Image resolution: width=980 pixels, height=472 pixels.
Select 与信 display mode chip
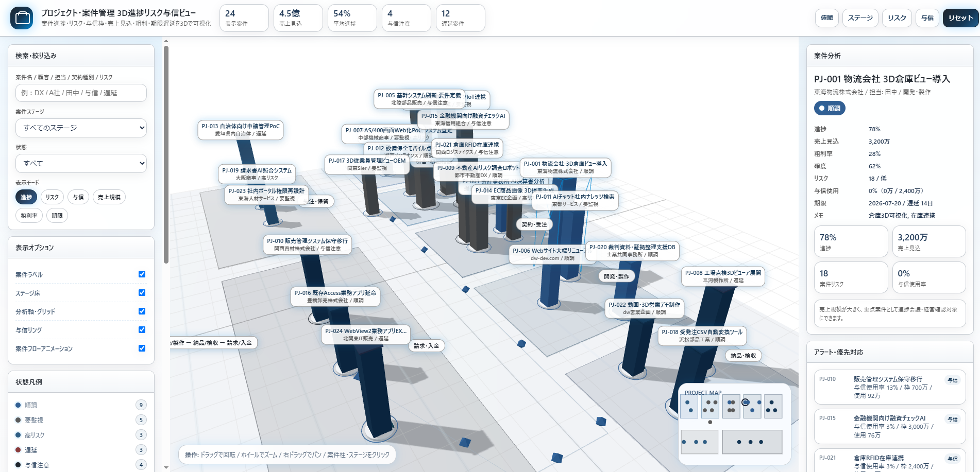78,197
